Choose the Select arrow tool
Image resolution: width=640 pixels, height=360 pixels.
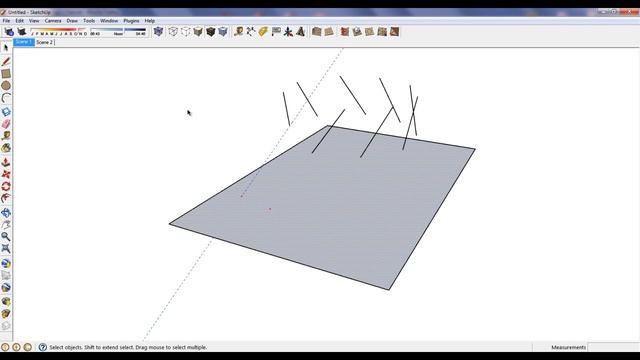click(6, 48)
